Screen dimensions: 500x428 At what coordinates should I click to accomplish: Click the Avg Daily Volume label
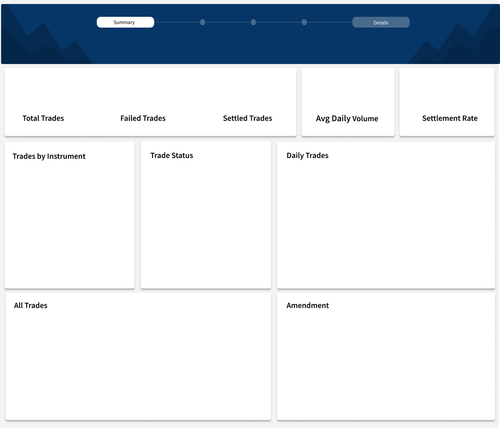coord(347,118)
